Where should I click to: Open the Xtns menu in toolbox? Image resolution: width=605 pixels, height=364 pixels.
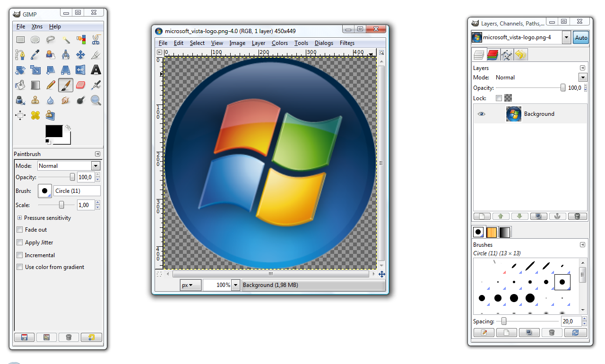pyautogui.click(x=37, y=26)
